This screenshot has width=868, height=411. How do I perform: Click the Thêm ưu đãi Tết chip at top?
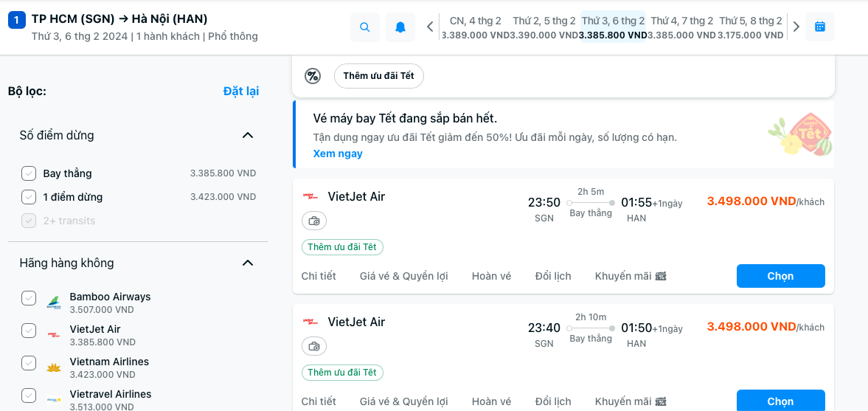point(379,76)
